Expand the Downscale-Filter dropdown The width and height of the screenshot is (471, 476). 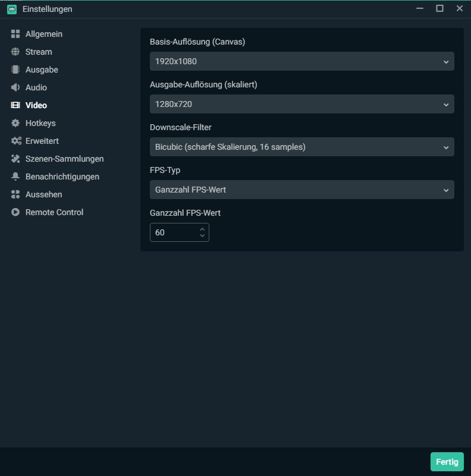click(x=302, y=147)
